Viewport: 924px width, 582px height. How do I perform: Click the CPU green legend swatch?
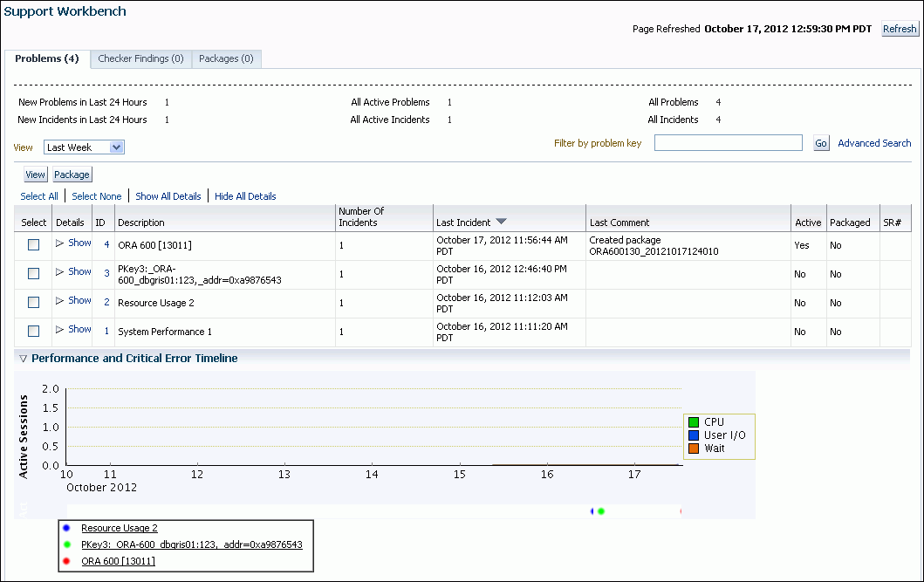(x=693, y=422)
